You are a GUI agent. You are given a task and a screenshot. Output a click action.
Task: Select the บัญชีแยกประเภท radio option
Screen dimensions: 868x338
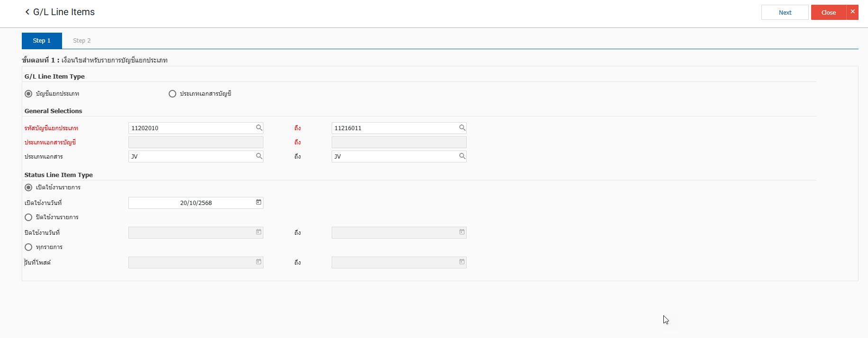(x=28, y=94)
